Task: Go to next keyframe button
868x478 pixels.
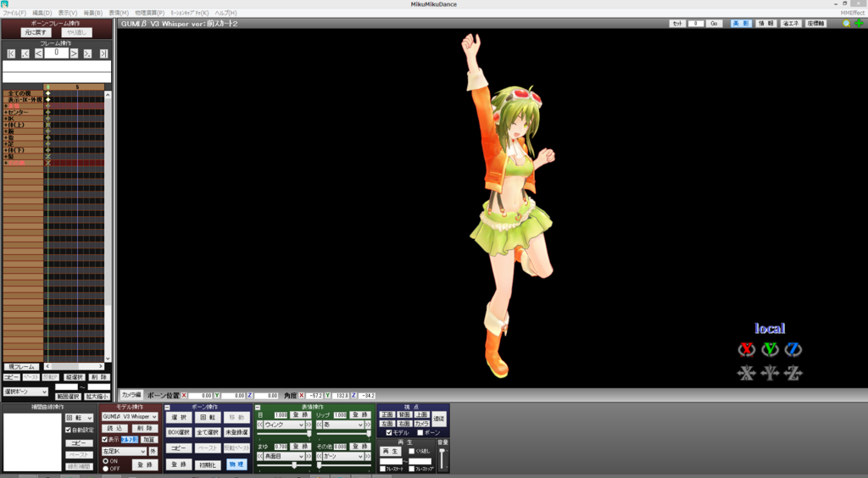Action: tap(87, 53)
